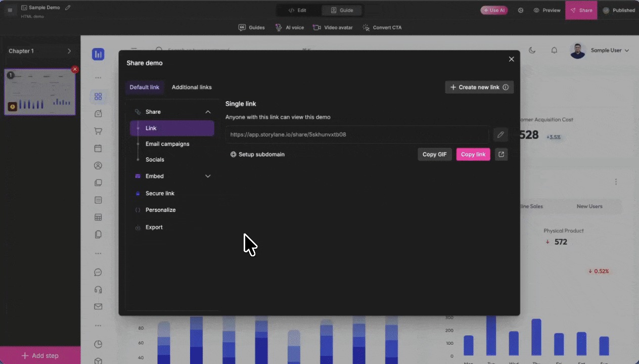Click the demo app logo icon
The height and width of the screenshot is (364, 639).
[x=98, y=54]
